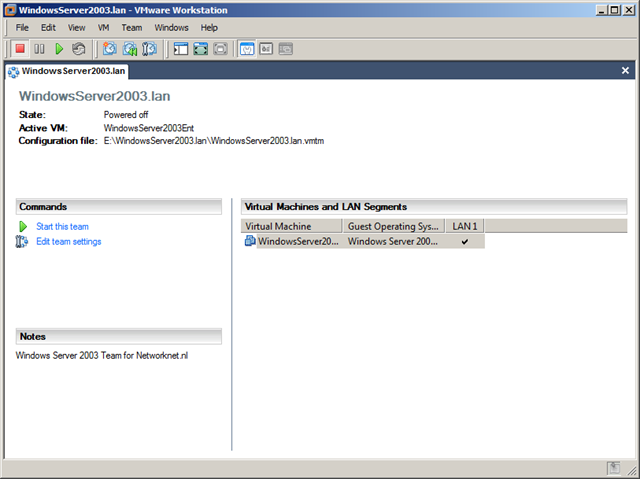Click the green Power On toolbar button
This screenshot has width=640, height=479.
point(59,49)
